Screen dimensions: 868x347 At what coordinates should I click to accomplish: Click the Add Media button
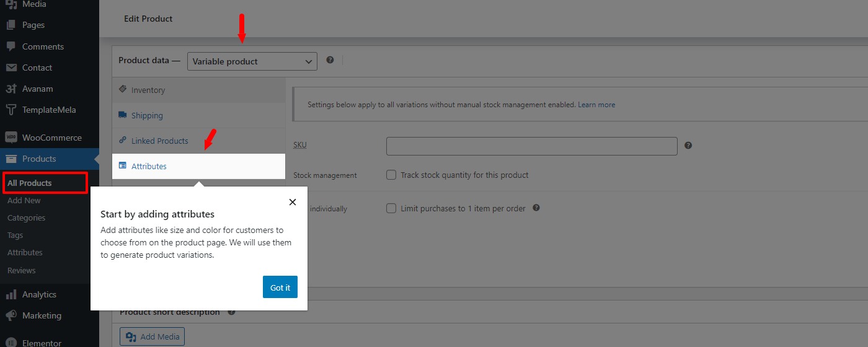tap(152, 337)
